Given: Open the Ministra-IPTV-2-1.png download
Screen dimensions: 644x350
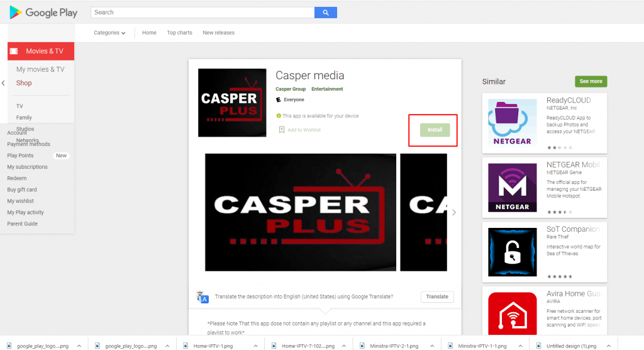Looking at the screenshot, I should click(x=394, y=346).
